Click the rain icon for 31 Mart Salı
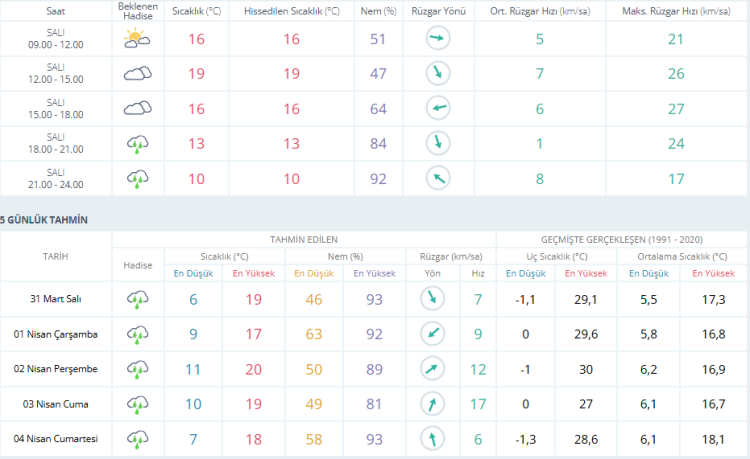750x459 pixels. pos(137,299)
